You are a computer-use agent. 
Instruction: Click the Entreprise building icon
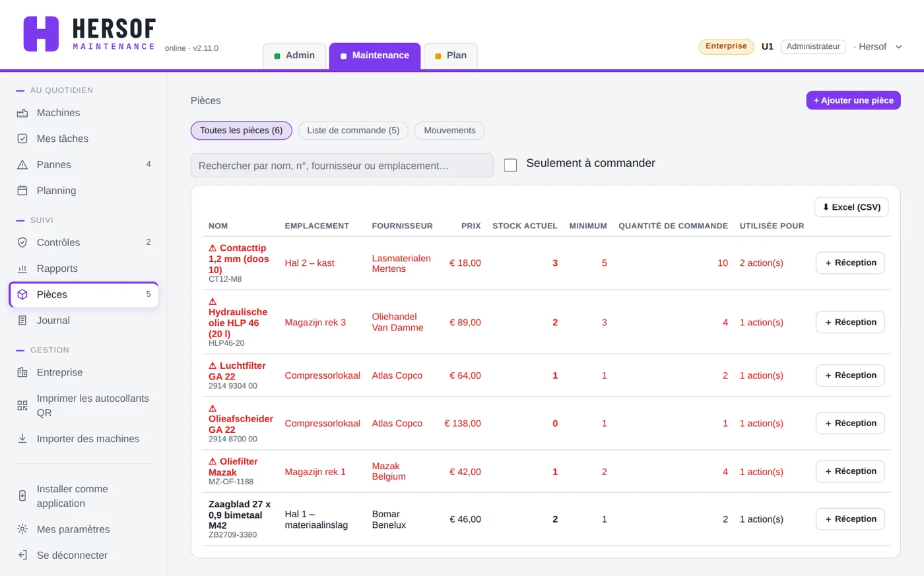click(22, 373)
